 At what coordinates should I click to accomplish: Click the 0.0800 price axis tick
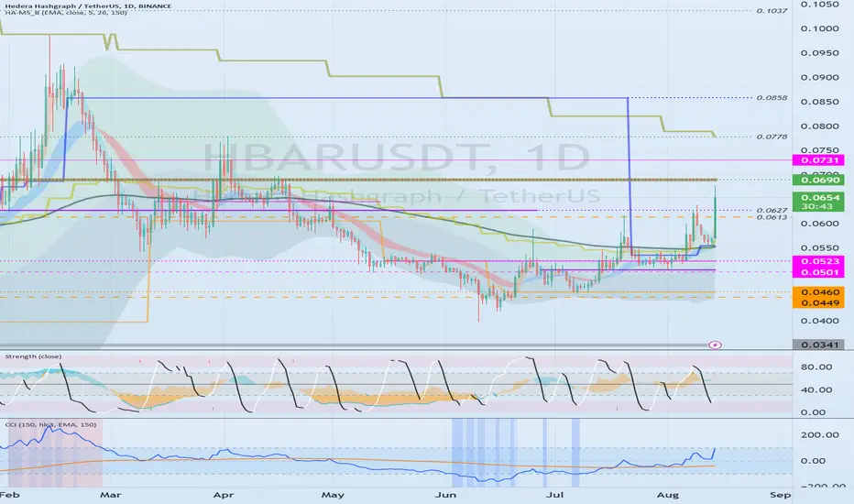pos(820,126)
